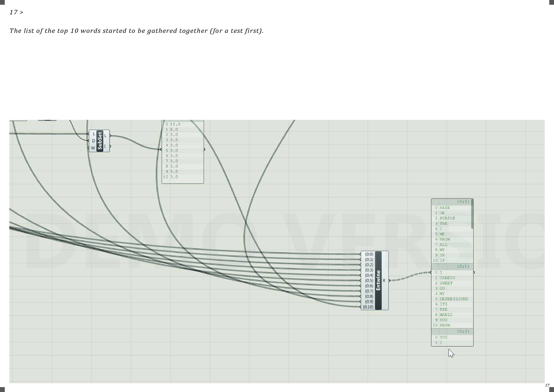Click the SubSet component label
The image size is (554, 392).
click(x=100, y=141)
